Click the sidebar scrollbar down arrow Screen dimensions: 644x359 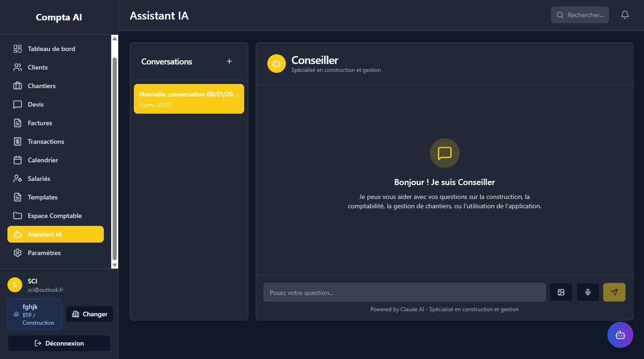[114, 265]
